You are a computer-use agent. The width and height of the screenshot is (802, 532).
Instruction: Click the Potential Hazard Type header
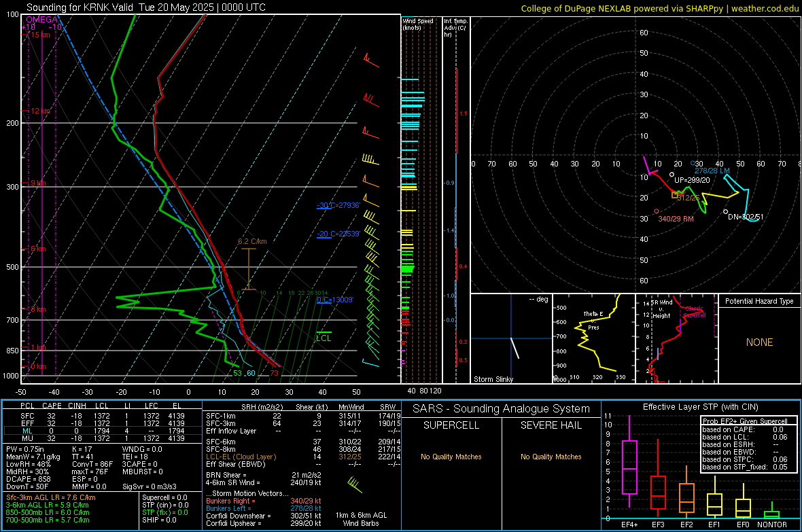tap(759, 301)
